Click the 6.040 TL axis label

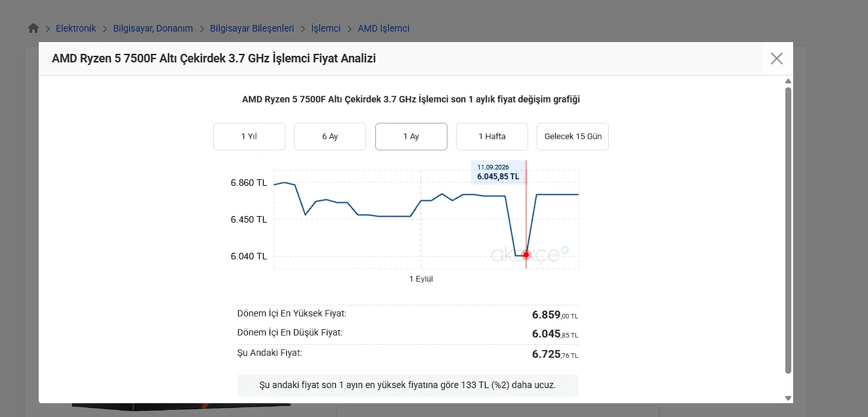click(249, 256)
